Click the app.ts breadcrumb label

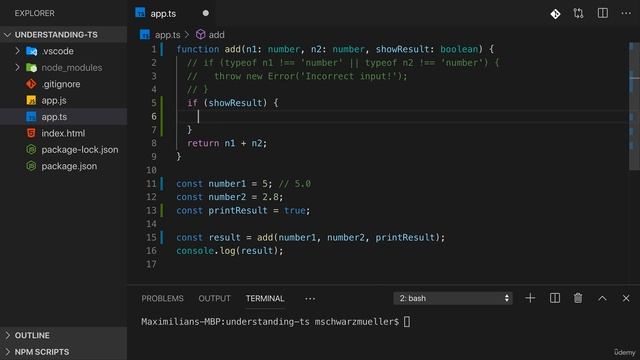(168, 35)
